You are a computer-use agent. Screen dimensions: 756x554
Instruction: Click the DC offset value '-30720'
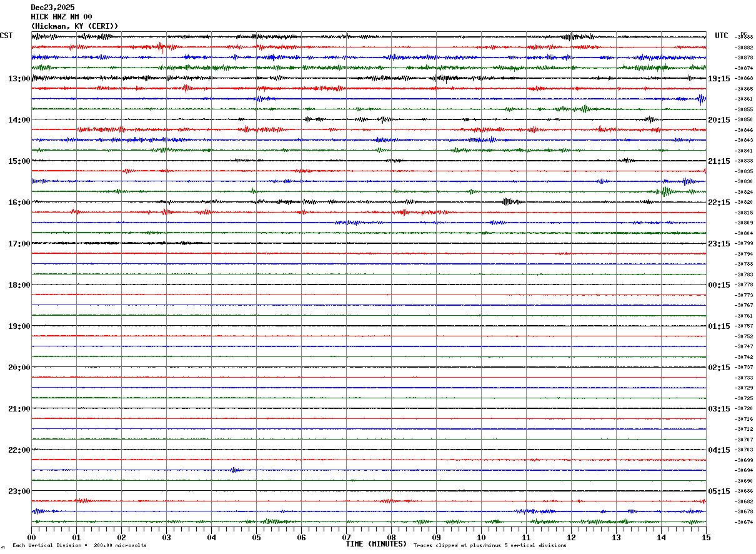[744, 409]
